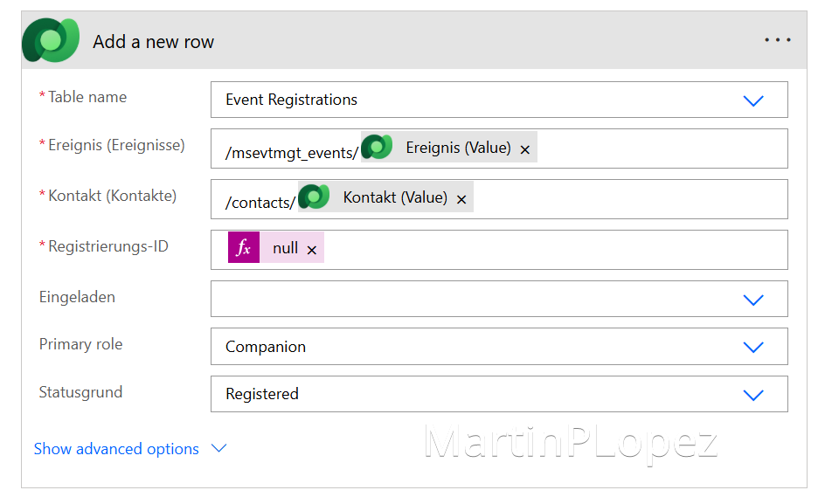Remove the null expression token
Image resolution: width=825 pixels, height=504 pixels.
point(312,250)
